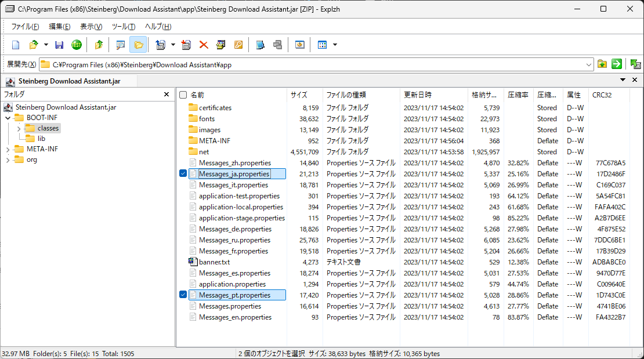
Task: Click the new archive blank page icon
Action: pyautogui.click(x=16, y=45)
